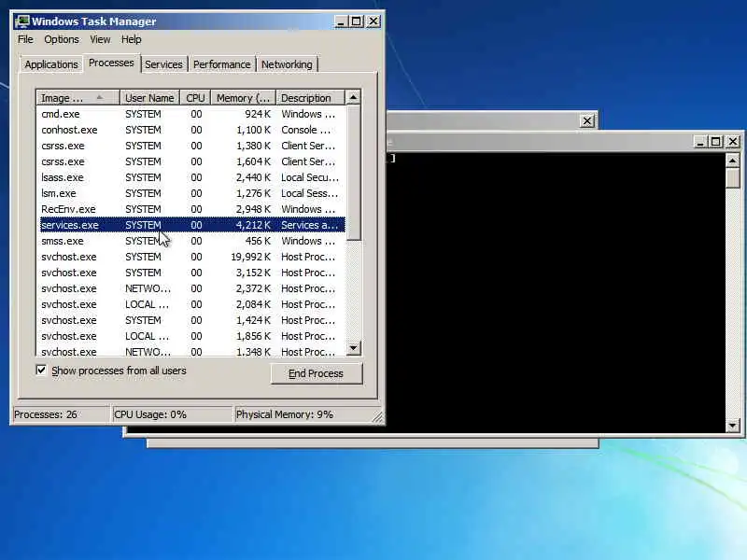The height and width of the screenshot is (560, 747).
Task: Switch to the Performance tab
Action: pos(221,64)
